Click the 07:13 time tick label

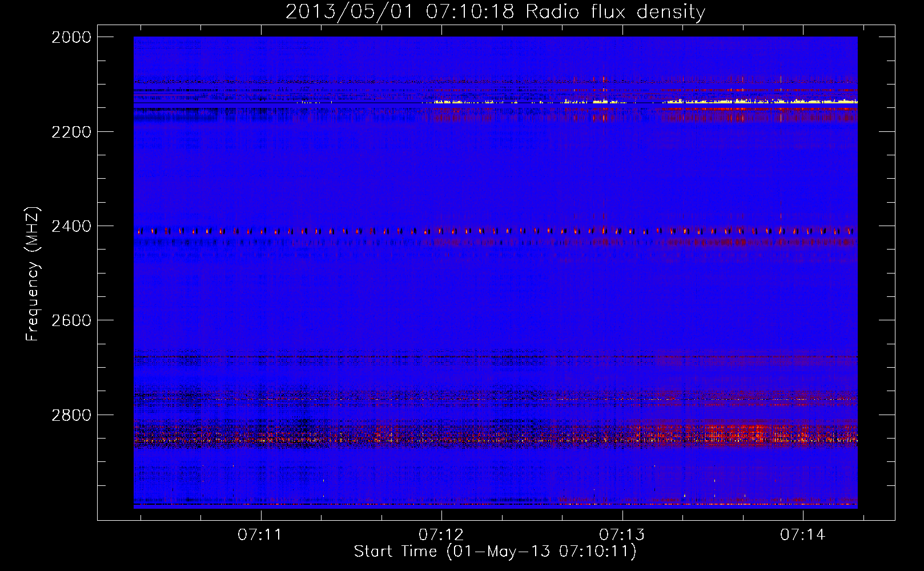coord(621,534)
